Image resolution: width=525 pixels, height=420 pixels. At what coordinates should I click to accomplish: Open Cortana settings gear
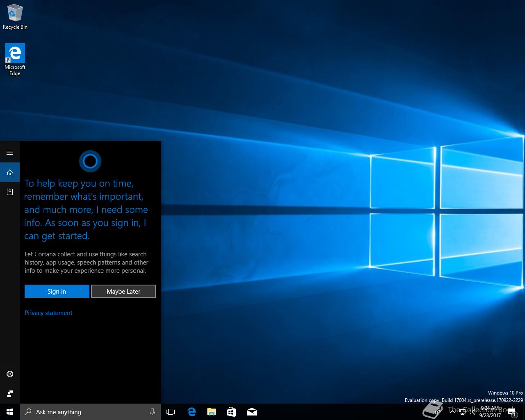click(10, 374)
